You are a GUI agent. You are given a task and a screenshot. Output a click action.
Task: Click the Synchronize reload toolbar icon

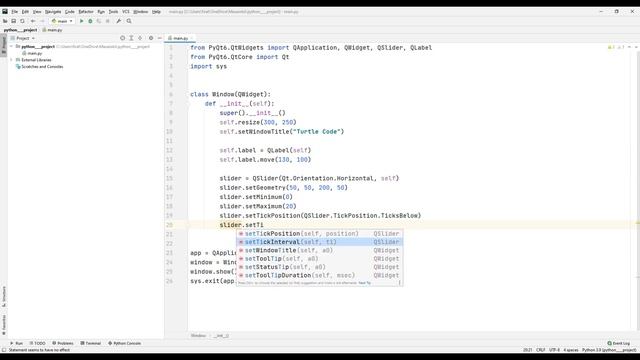22,21
